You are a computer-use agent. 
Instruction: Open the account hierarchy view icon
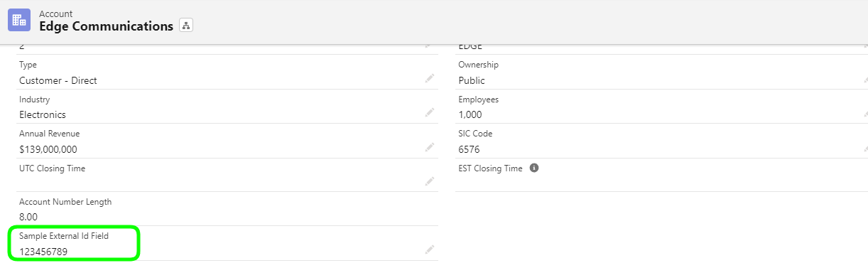coord(186,26)
